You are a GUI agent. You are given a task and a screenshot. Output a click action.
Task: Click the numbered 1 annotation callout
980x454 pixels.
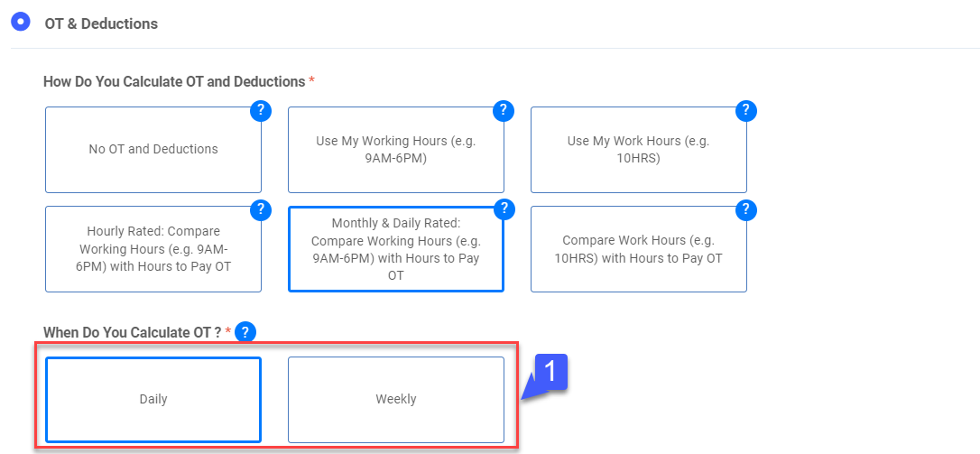click(550, 371)
